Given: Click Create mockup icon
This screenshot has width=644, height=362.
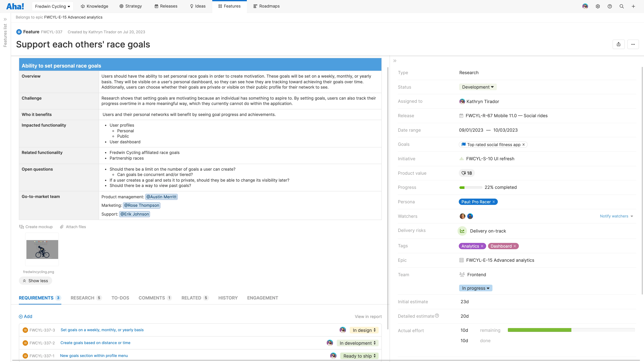Looking at the screenshot, I should 22,227.
